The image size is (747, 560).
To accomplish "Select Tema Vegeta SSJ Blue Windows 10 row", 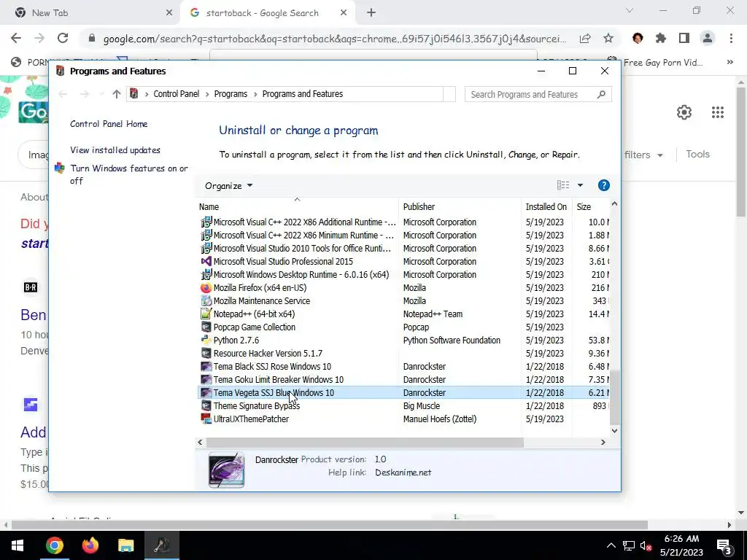I will [x=403, y=393].
